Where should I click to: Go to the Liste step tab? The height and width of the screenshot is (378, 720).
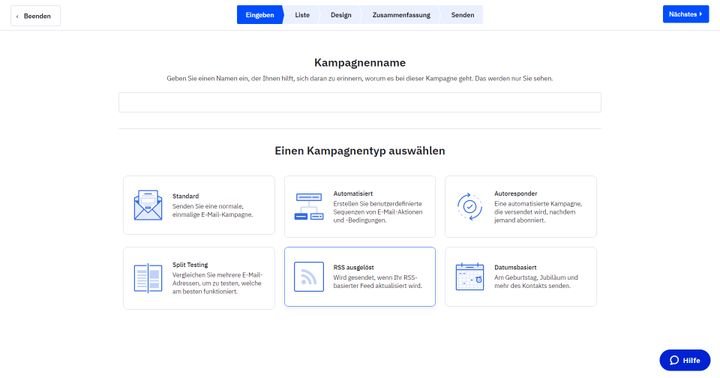point(302,15)
